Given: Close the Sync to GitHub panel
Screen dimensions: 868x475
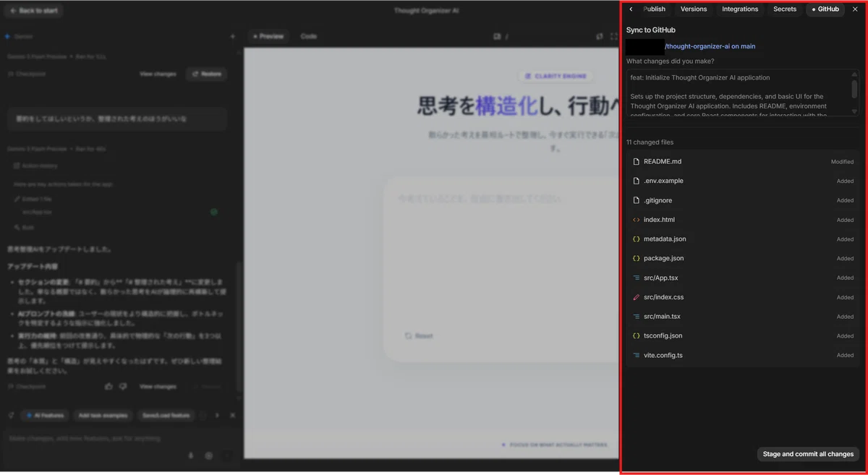Looking at the screenshot, I should pos(854,9).
